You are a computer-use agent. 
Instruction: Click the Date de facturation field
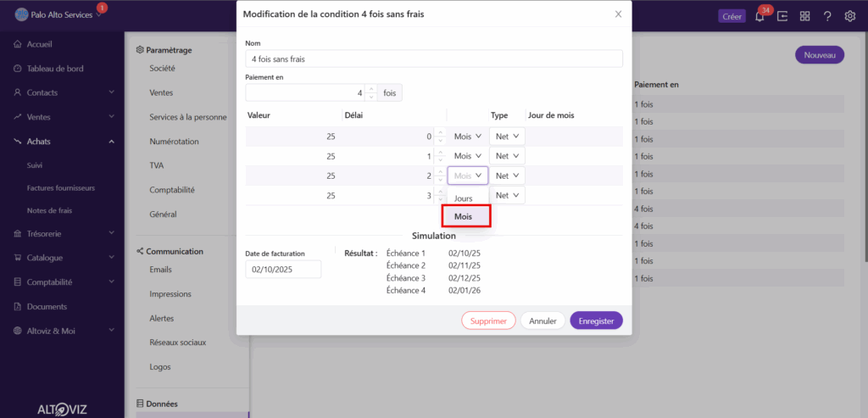[x=283, y=269]
